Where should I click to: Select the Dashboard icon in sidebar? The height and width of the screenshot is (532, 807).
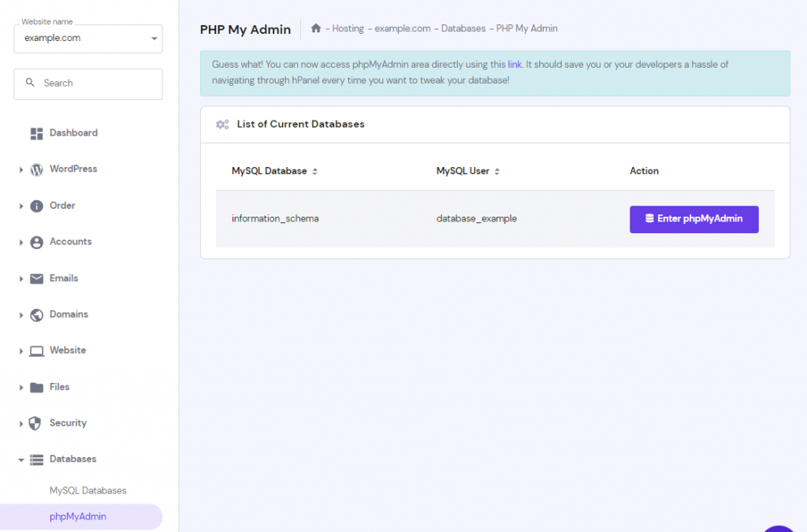pos(36,132)
